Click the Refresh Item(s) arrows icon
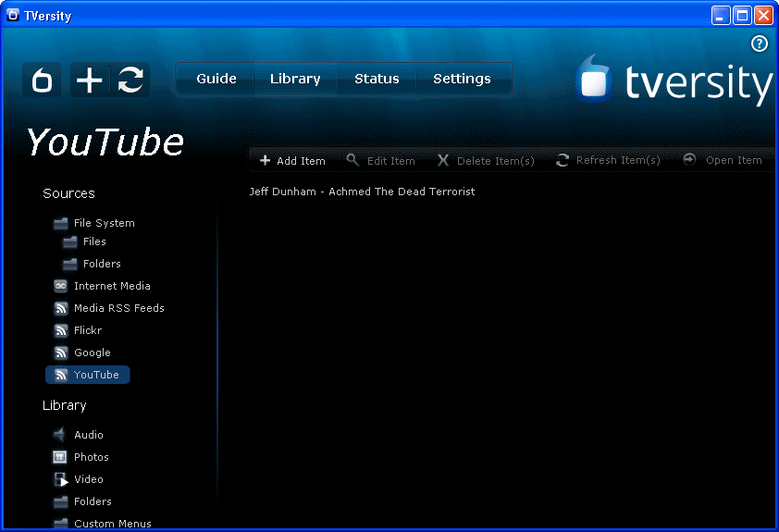Viewport: 779px width, 532px height. [x=562, y=160]
